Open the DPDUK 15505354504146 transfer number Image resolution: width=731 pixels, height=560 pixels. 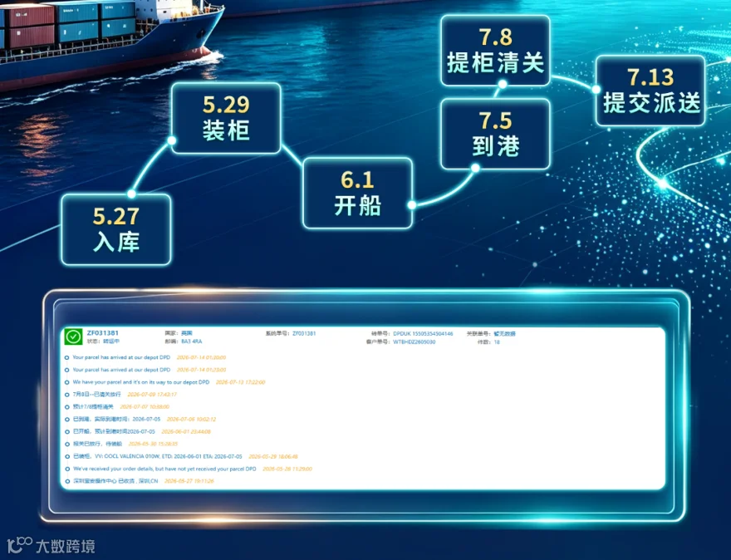click(x=423, y=333)
